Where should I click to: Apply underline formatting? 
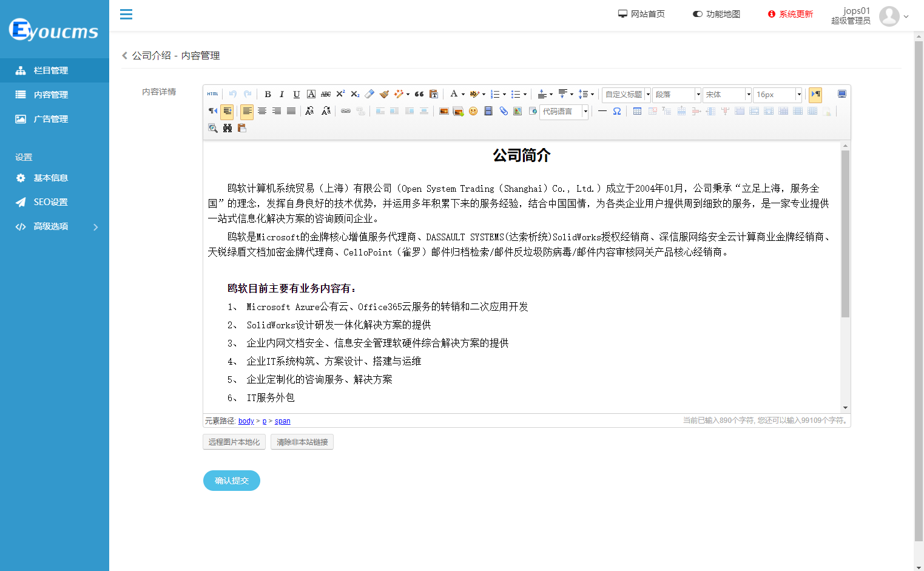(296, 94)
